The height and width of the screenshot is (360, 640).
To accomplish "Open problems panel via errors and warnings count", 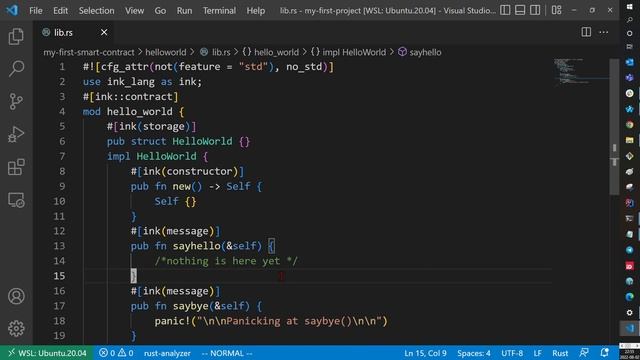I will [116, 353].
